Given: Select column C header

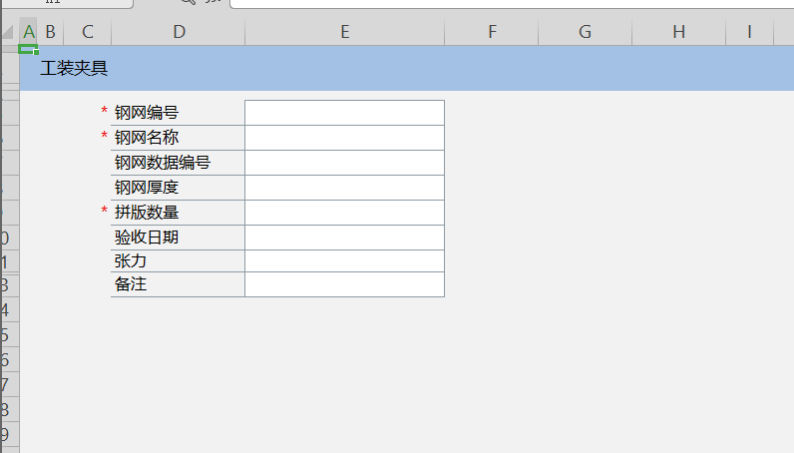Looking at the screenshot, I should point(88,32).
